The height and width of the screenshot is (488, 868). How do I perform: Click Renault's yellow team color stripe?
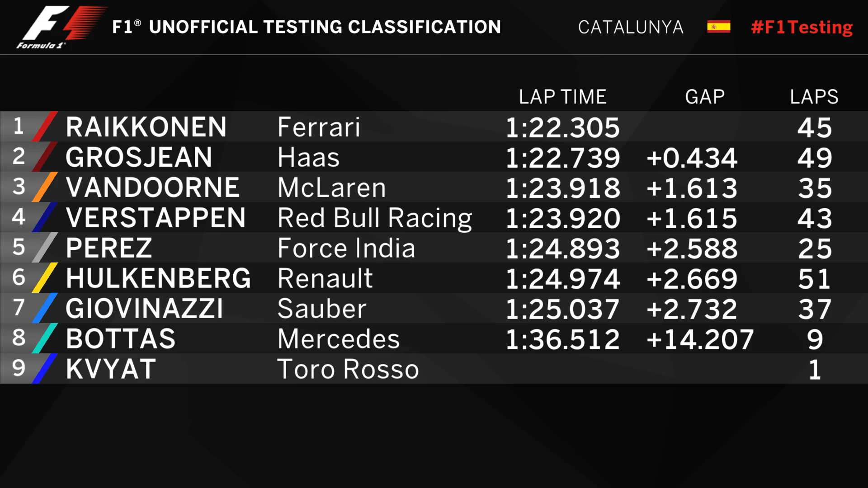pos(45,278)
